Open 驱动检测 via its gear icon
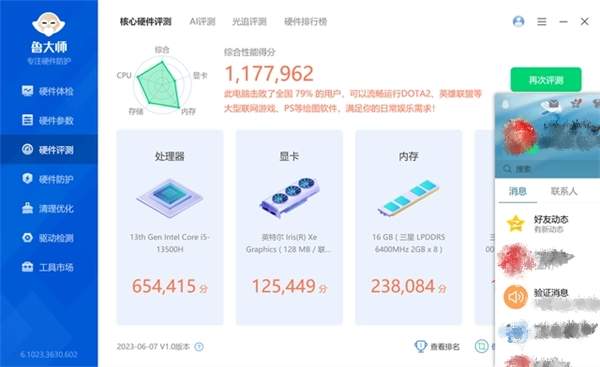 [x=28, y=238]
